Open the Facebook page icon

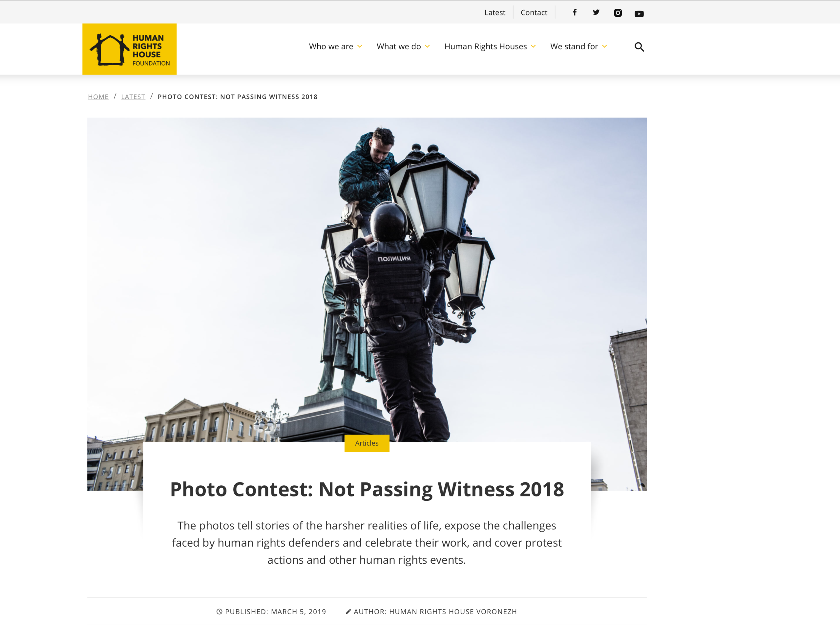575,12
